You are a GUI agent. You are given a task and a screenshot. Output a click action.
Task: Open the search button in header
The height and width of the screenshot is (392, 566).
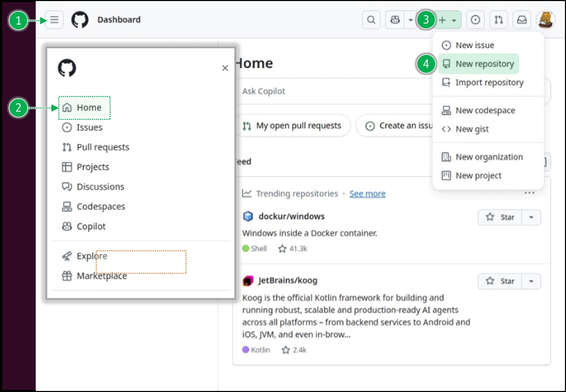(371, 20)
